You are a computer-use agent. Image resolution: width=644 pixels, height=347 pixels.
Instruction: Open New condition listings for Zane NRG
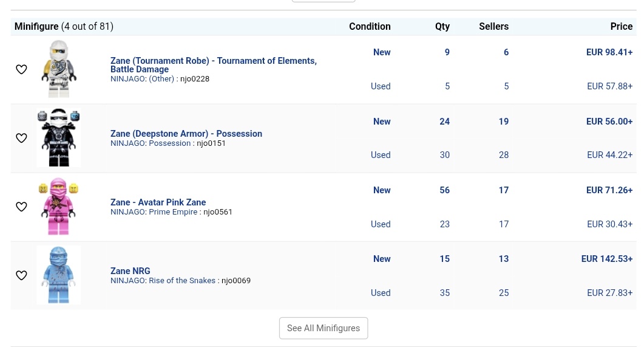pyautogui.click(x=382, y=259)
